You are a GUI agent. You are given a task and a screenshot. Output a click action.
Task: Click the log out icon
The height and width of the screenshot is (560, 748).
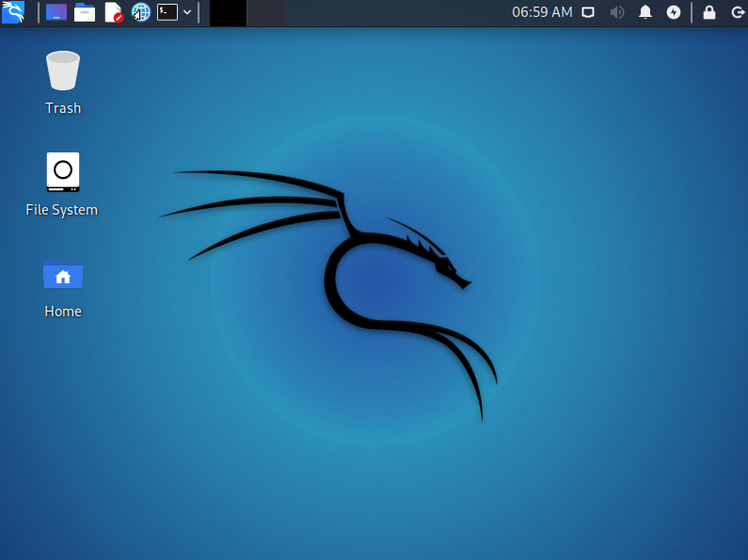[x=736, y=12]
